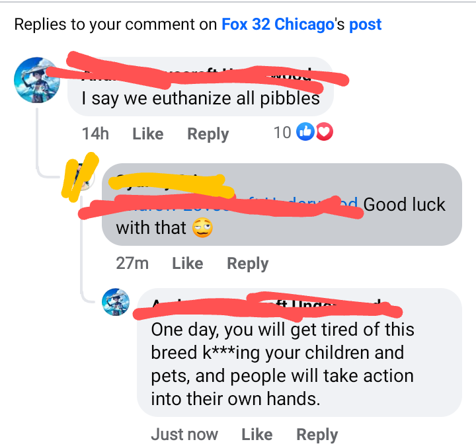Open the mentioned user link before 'Good luck'
The image size is (476, 448).
tap(237, 204)
